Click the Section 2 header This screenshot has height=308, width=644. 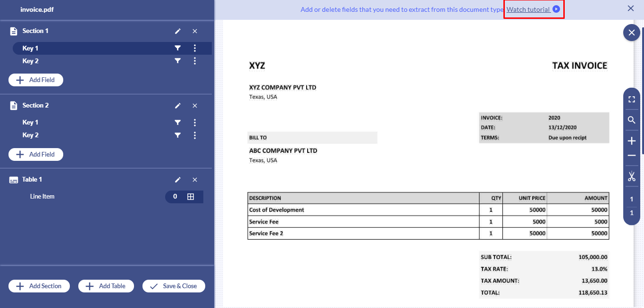click(35, 106)
